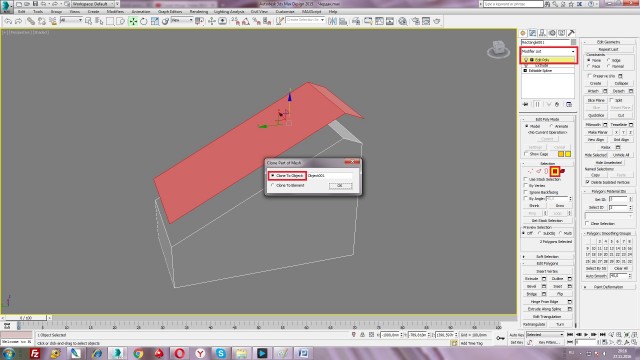Click the Hide Unselected button
Image resolution: width=640 pixels, height=360 pixels.
608,162
